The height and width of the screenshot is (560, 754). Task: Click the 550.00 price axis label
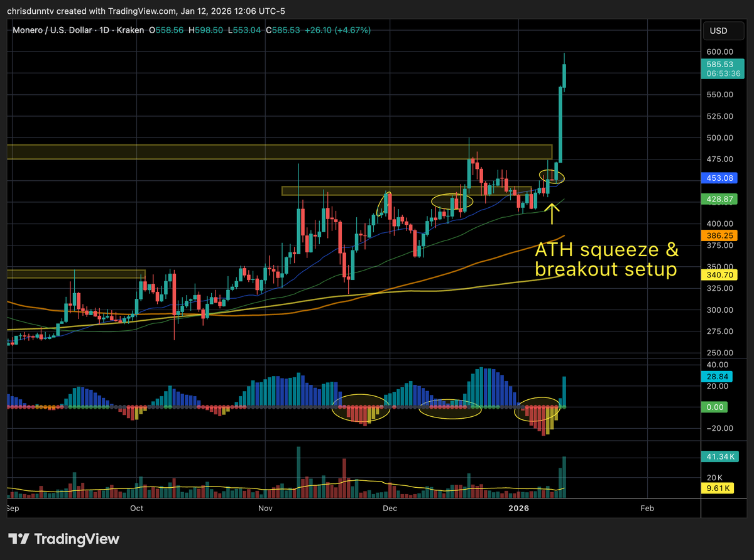719,95
